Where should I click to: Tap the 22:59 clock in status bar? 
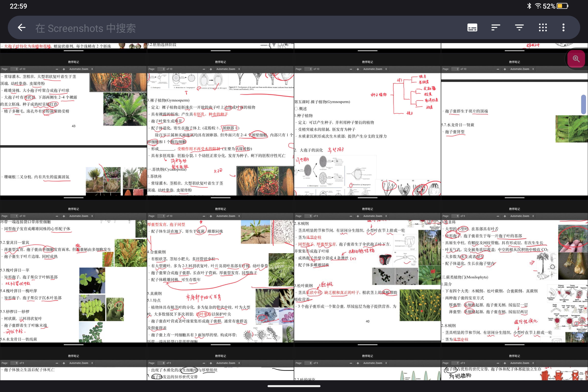[x=18, y=6]
